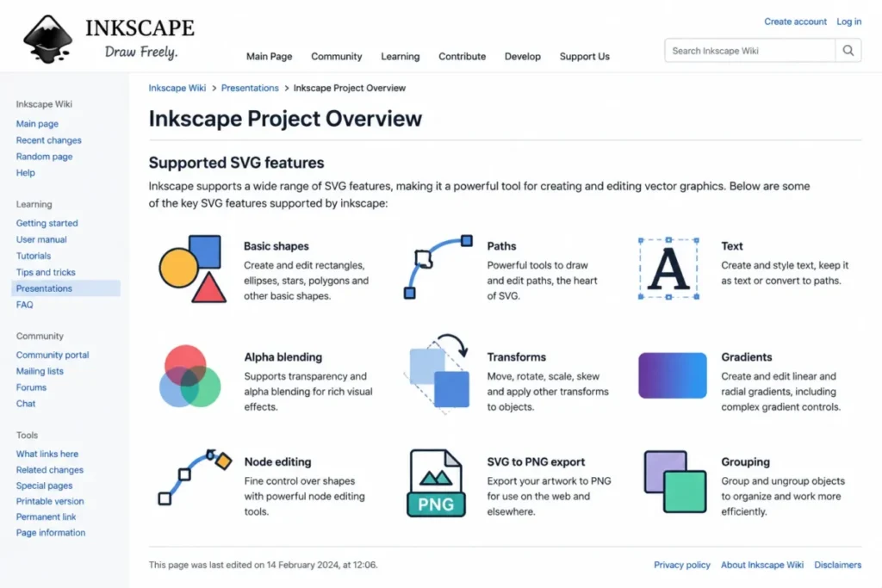Viewport: 882px width, 588px height.
Task: Click the Grouping overlapping squares icon
Action: [675, 482]
